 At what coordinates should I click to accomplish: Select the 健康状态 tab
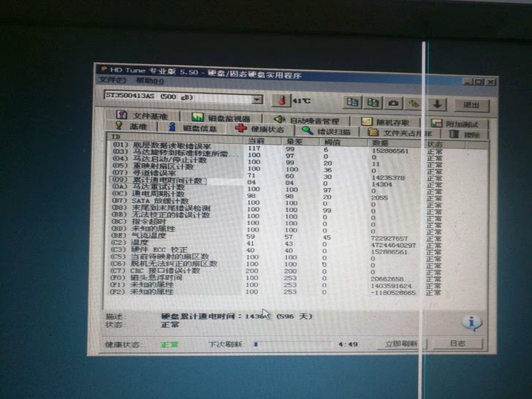[260, 129]
